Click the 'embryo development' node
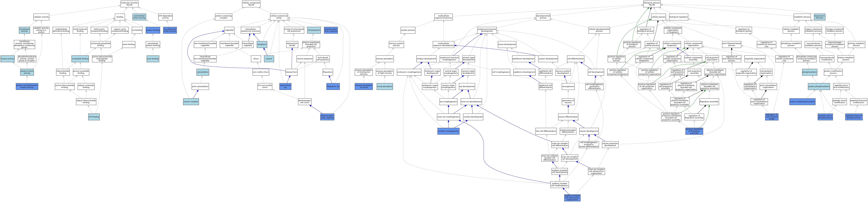This screenshot has width=868, height=202. [426, 59]
